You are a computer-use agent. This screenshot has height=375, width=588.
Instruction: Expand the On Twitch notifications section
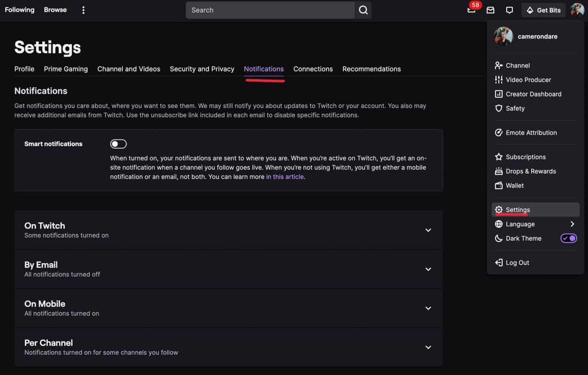click(428, 230)
